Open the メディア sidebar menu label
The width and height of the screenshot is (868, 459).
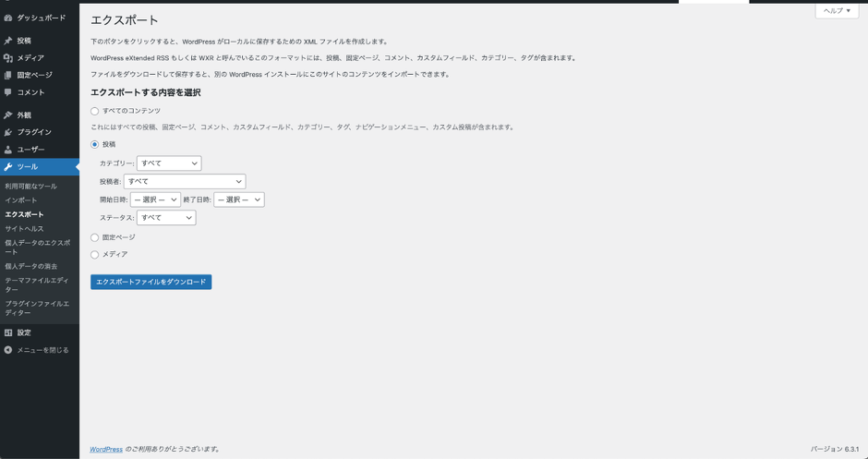coord(30,58)
